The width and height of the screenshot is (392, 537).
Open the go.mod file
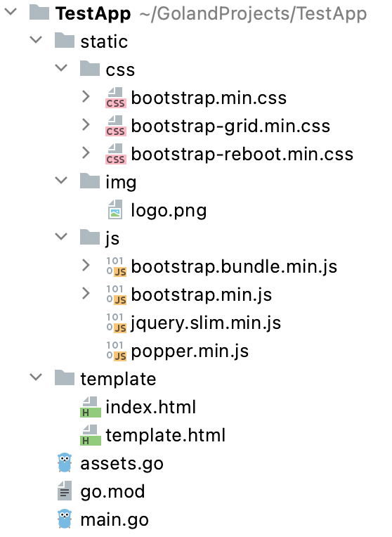click(112, 493)
